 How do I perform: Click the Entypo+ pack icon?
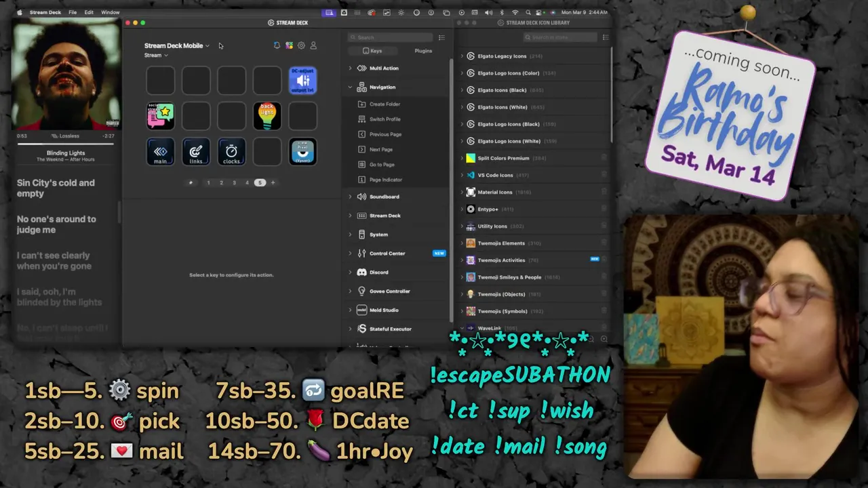(x=471, y=209)
